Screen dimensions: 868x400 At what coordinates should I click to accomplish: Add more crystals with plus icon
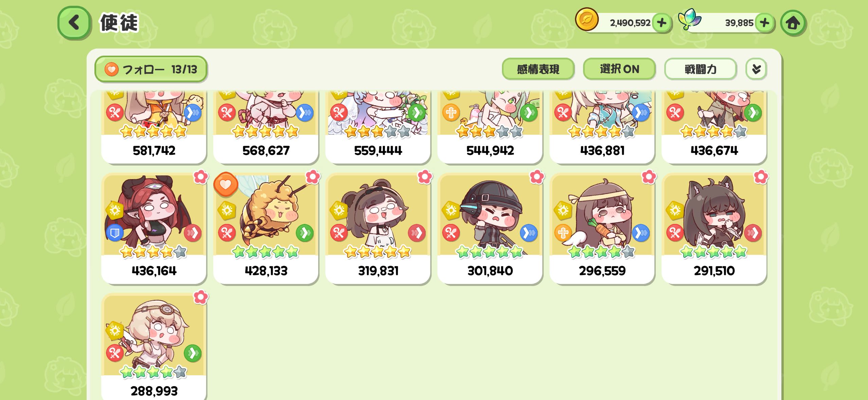[x=764, y=23]
